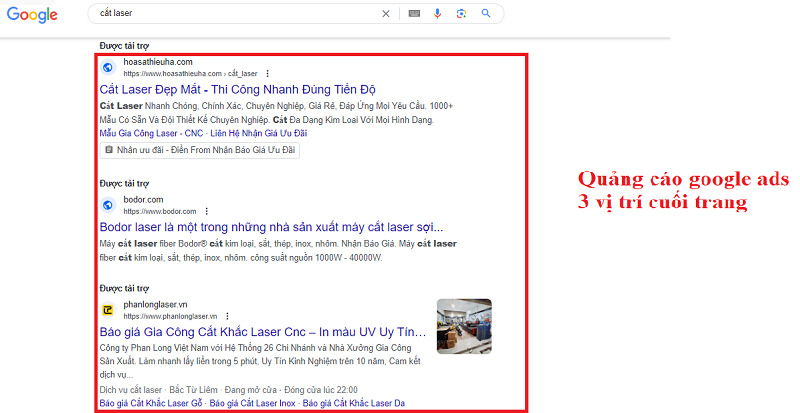Click the 'Máy cắt laser fiber Bodor' description
Screen dimensions: 800x413
tap(278, 251)
